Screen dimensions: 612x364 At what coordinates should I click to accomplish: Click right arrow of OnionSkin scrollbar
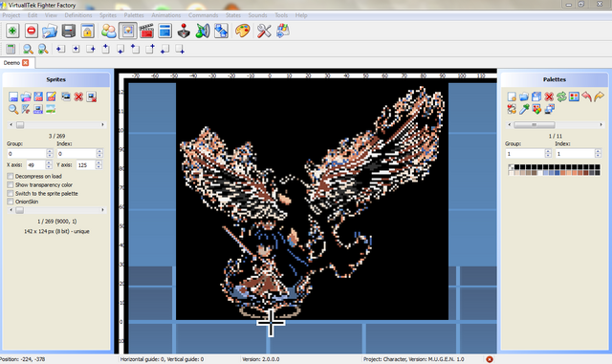[x=102, y=210]
